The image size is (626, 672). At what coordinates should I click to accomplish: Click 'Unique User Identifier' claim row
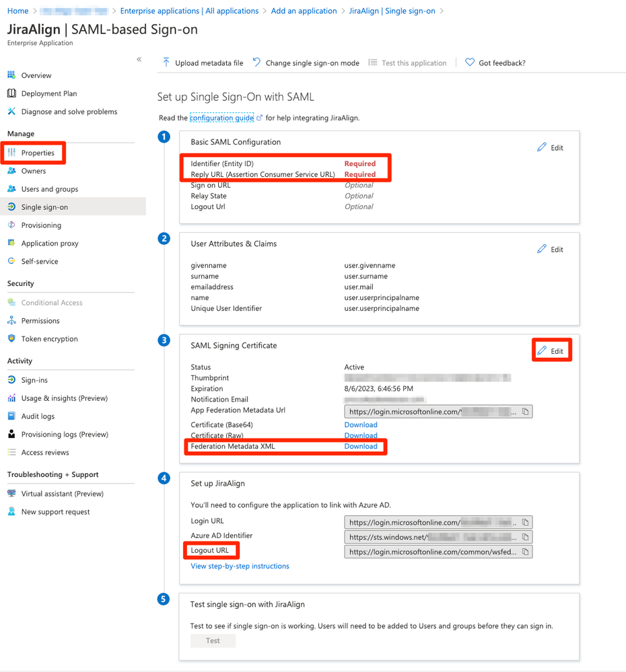(x=305, y=308)
